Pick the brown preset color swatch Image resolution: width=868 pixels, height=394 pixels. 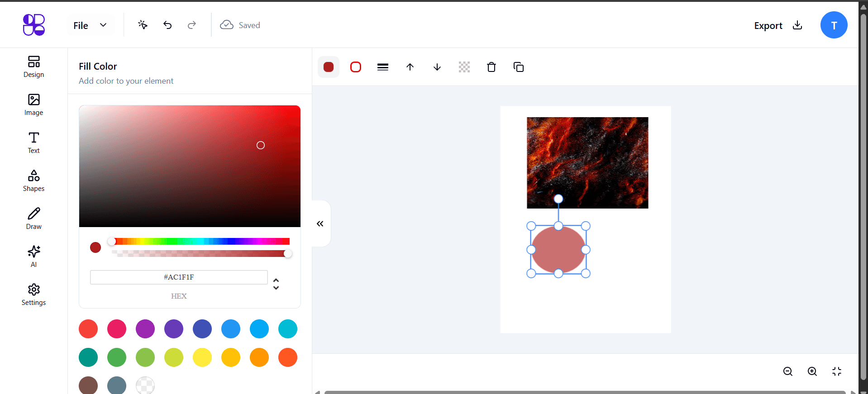(88, 385)
